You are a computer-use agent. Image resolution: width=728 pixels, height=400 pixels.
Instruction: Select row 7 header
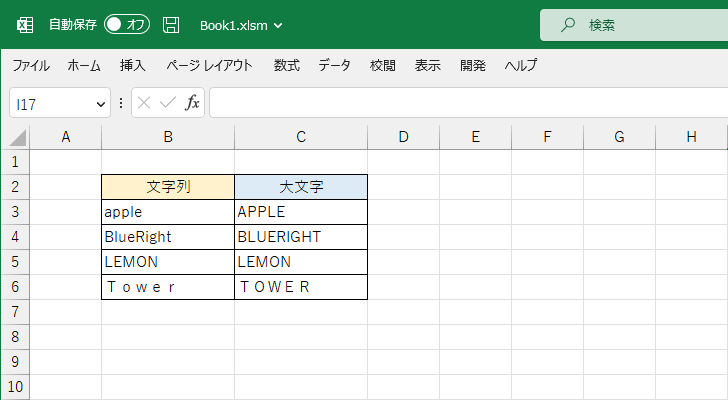[x=15, y=312]
